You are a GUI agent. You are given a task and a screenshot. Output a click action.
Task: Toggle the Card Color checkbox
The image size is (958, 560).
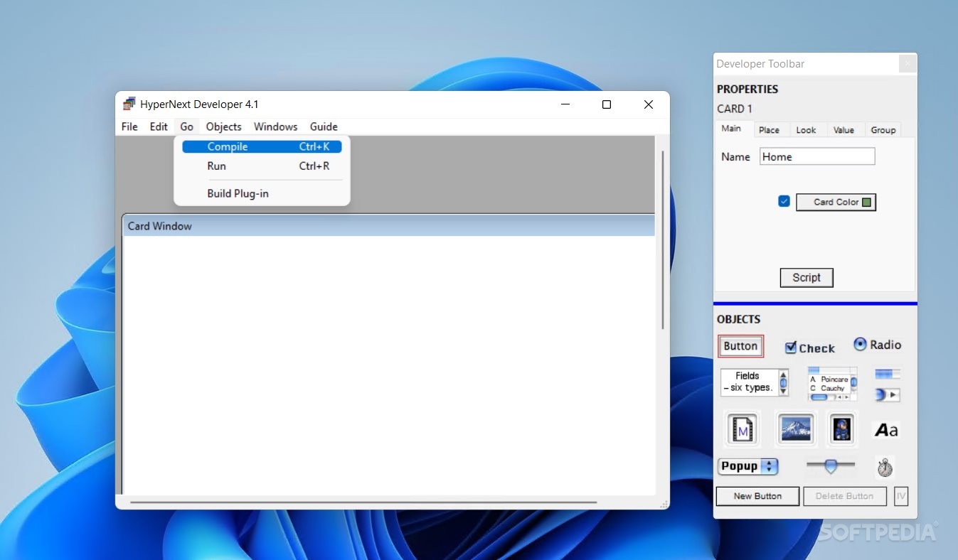click(784, 201)
